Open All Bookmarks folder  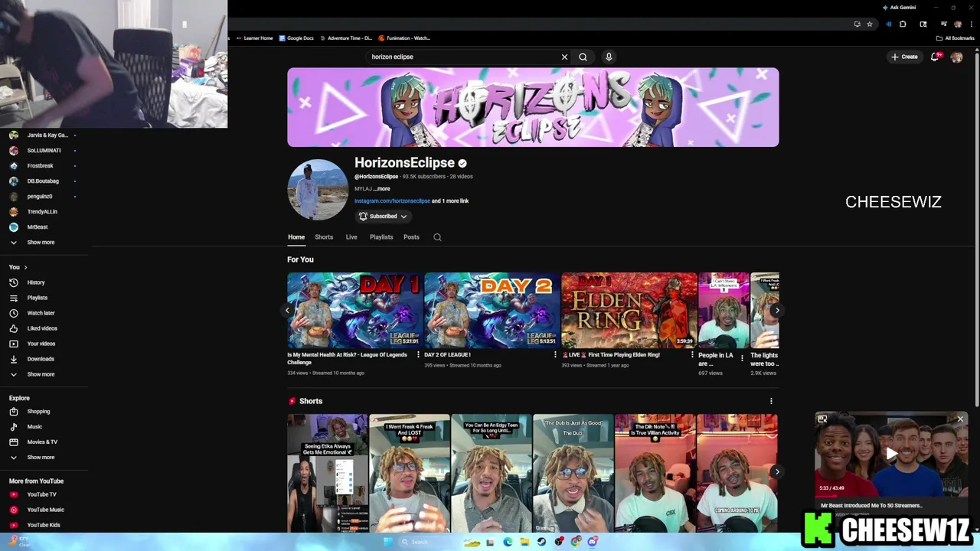click(955, 38)
